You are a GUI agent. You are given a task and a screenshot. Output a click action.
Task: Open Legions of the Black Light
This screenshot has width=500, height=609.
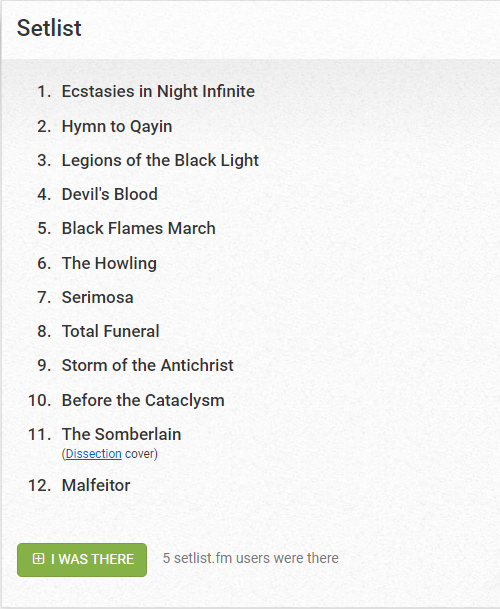pos(160,160)
